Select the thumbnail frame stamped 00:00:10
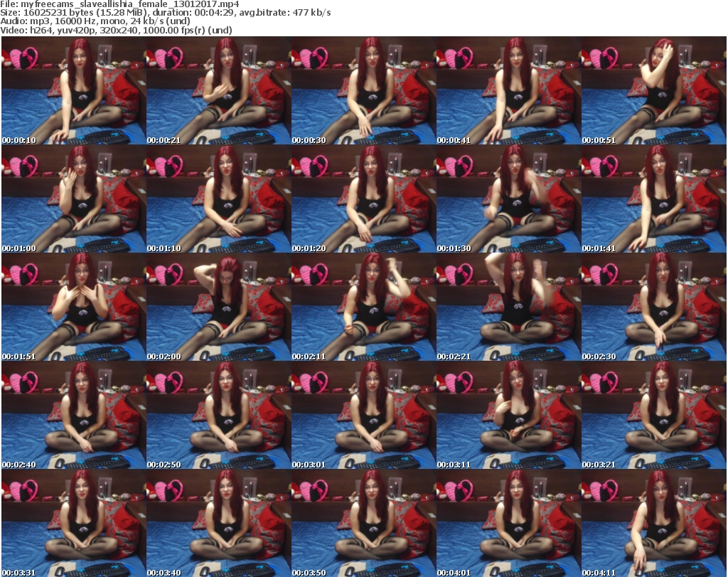728x577 pixels. (x=73, y=90)
